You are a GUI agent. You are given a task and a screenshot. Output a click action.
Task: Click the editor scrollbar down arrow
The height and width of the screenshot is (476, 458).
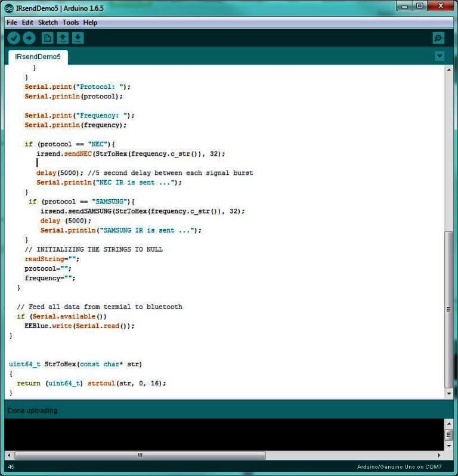(x=449, y=394)
